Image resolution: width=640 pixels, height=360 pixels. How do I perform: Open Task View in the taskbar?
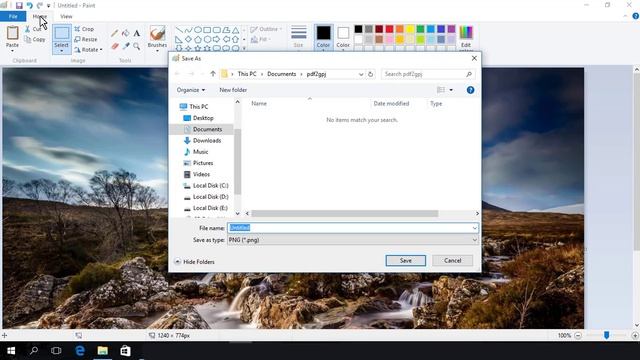56,351
